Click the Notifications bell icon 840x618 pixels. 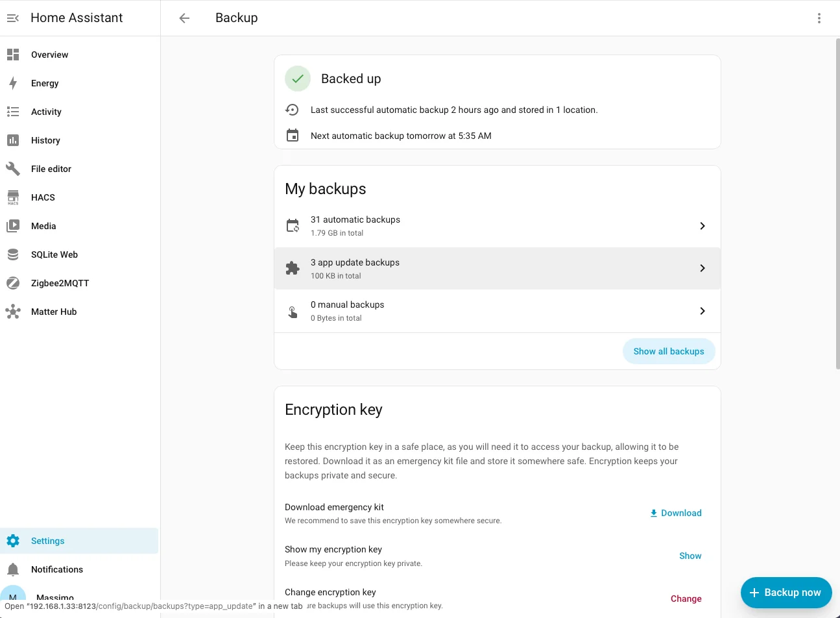13,569
